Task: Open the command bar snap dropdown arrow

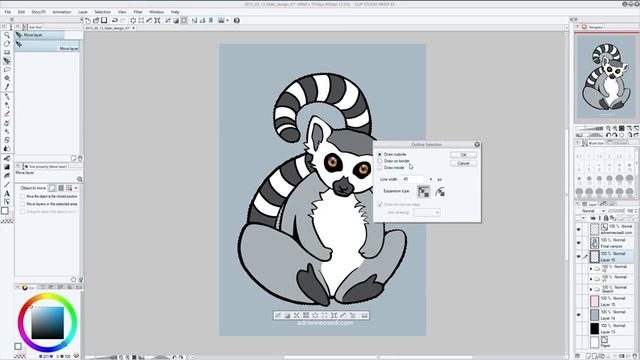Action: pyautogui.click(x=227, y=20)
